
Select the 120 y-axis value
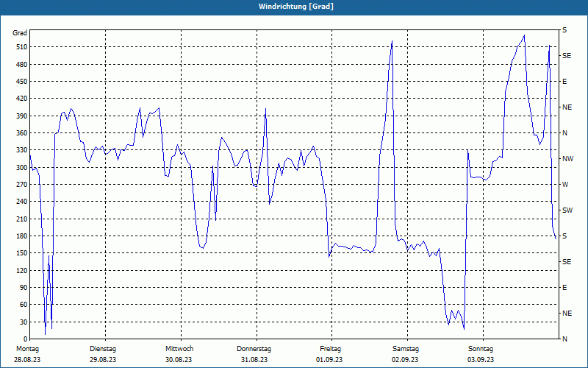pyautogui.click(x=22, y=270)
